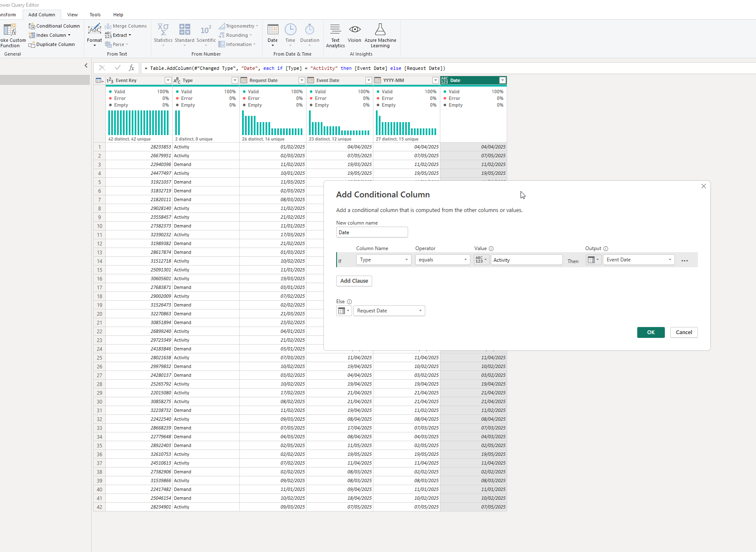Screen dimensions: 756x552
Task: Open Azure Machine Learning insight
Action: [x=380, y=35]
